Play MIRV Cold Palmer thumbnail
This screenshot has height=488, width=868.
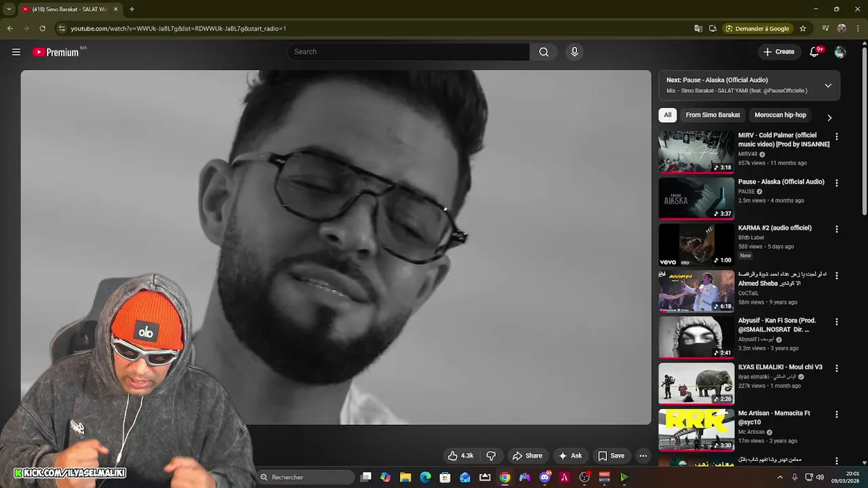click(x=696, y=152)
